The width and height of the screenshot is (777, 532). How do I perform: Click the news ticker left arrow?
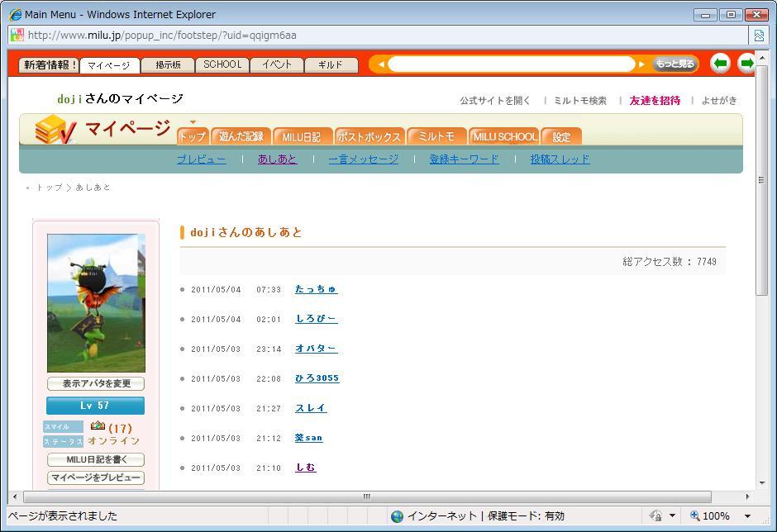(381, 64)
